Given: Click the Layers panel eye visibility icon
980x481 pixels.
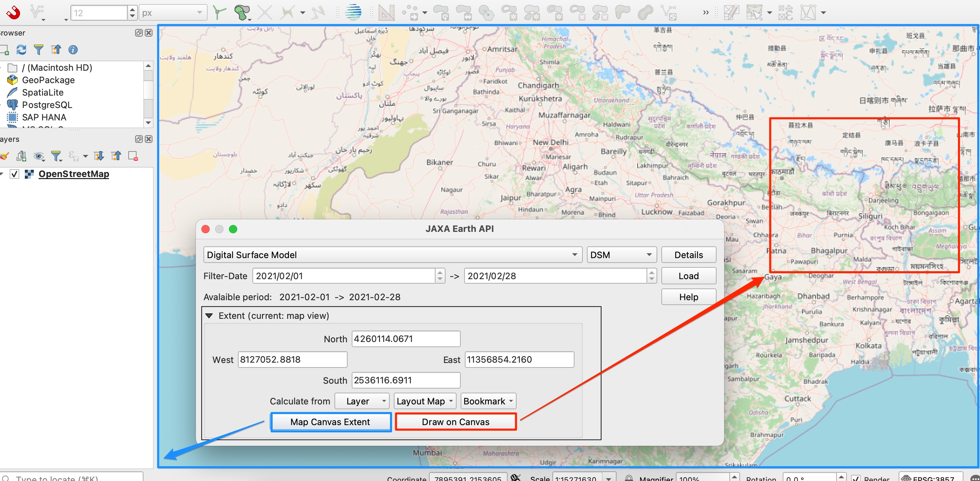Looking at the screenshot, I should pyautogui.click(x=38, y=156).
